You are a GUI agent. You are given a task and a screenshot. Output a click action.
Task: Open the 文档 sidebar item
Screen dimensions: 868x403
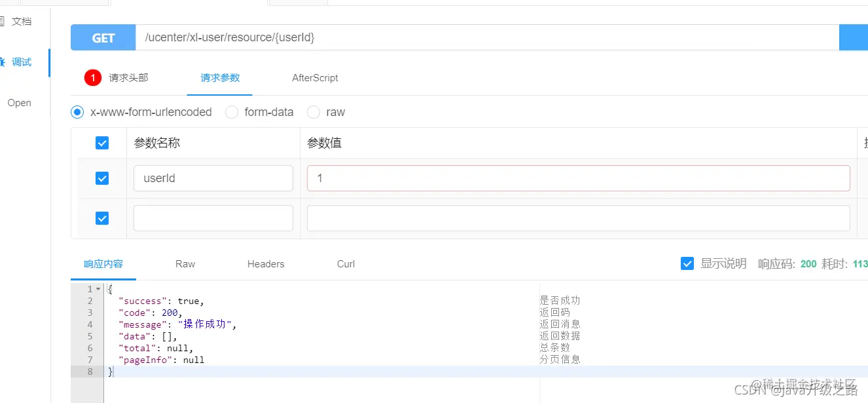click(x=22, y=22)
